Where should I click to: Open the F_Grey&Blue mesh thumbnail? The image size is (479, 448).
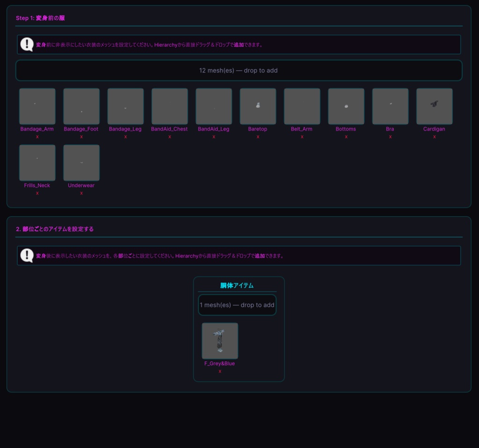(220, 341)
